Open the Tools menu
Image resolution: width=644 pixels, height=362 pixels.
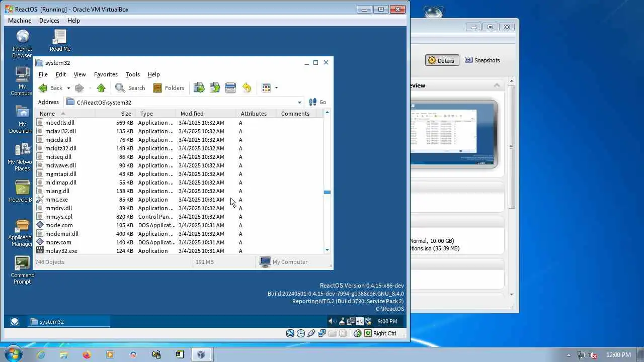pyautogui.click(x=132, y=74)
